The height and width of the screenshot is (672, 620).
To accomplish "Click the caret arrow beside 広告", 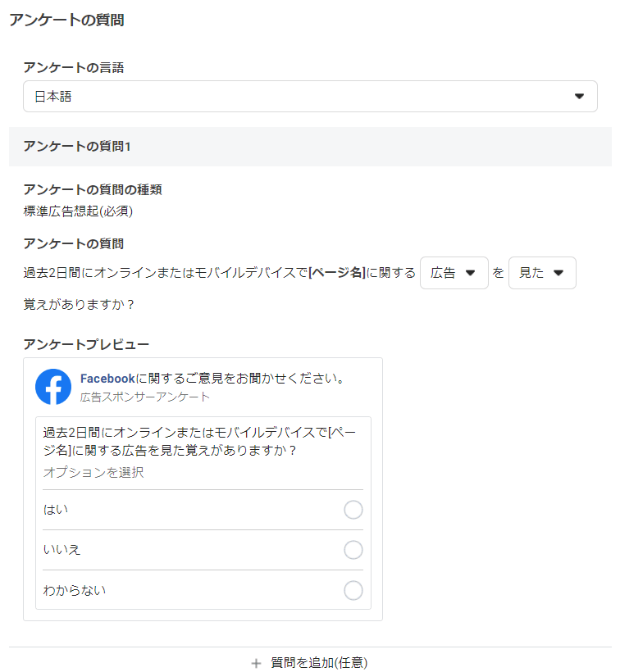I will pos(471,273).
